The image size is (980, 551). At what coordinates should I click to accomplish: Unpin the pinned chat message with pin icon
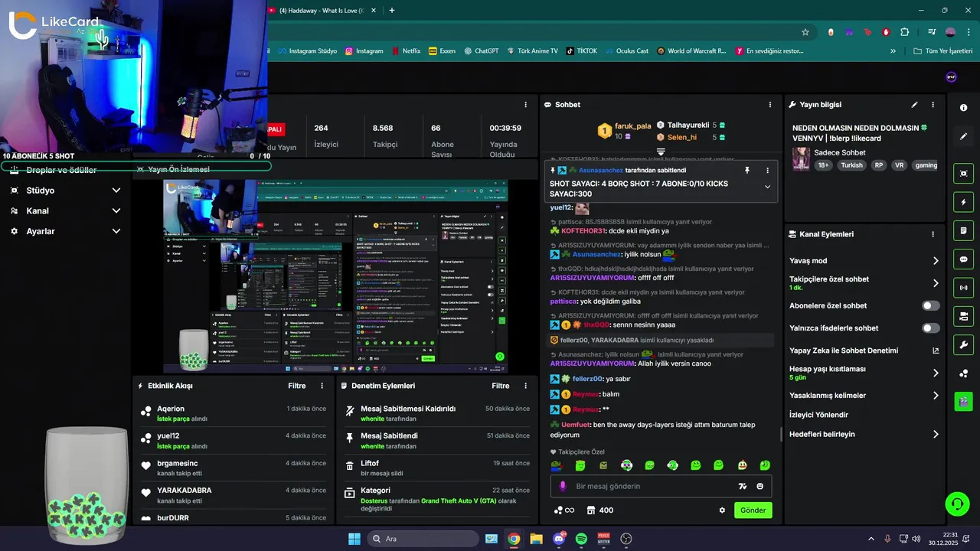tap(746, 170)
